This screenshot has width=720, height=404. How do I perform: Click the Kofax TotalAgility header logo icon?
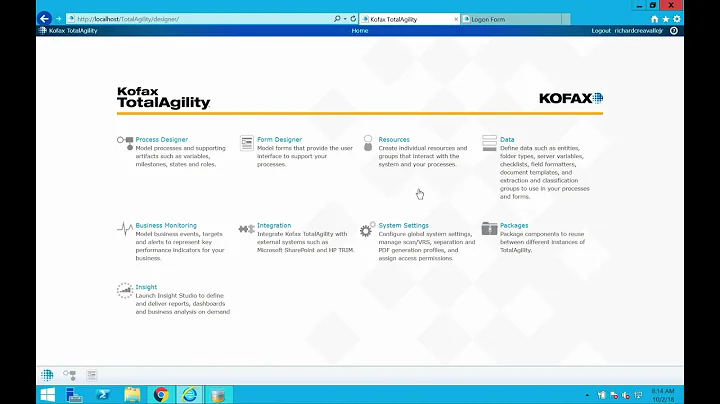pos(43,31)
